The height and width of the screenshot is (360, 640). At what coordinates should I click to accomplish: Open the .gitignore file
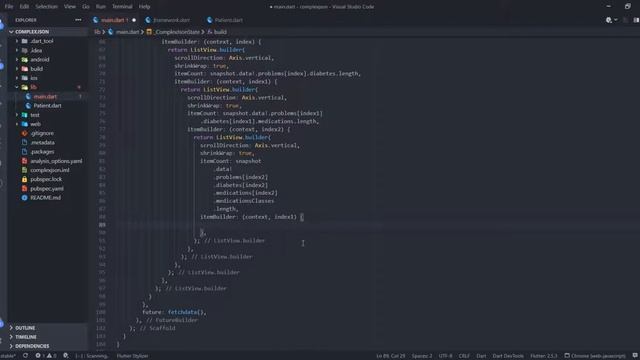point(42,133)
